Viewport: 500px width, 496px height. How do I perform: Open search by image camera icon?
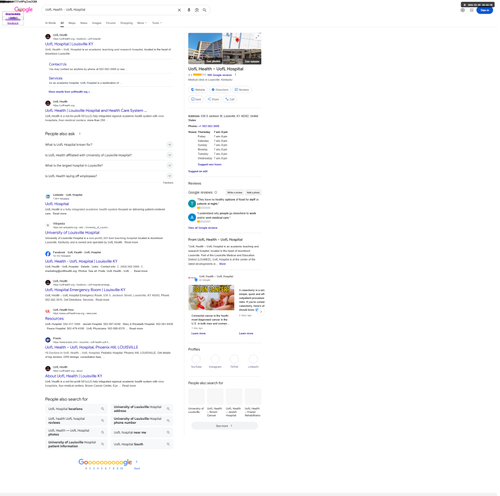(x=197, y=10)
